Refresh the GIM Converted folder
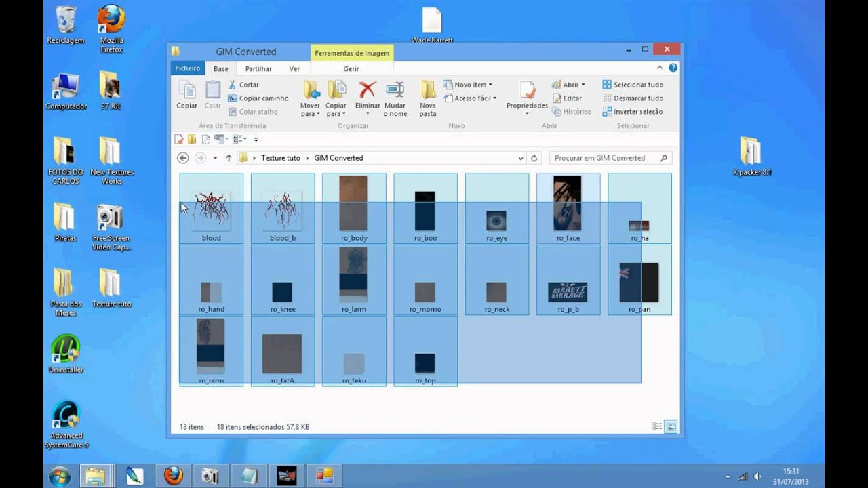 click(x=534, y=158)
